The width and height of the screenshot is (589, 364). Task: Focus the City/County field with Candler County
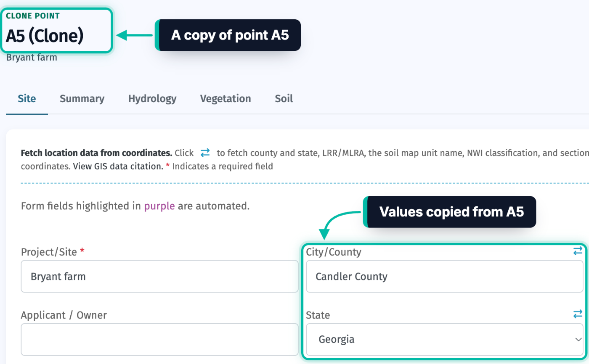tap(445, 276)
